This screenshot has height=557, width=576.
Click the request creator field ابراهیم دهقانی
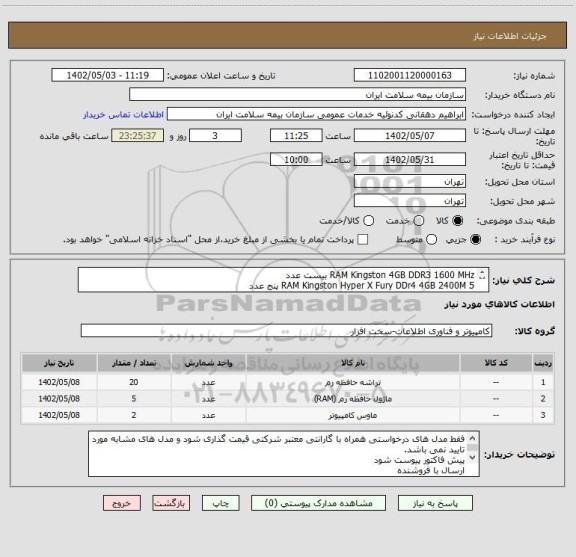(x=316, y=114)
